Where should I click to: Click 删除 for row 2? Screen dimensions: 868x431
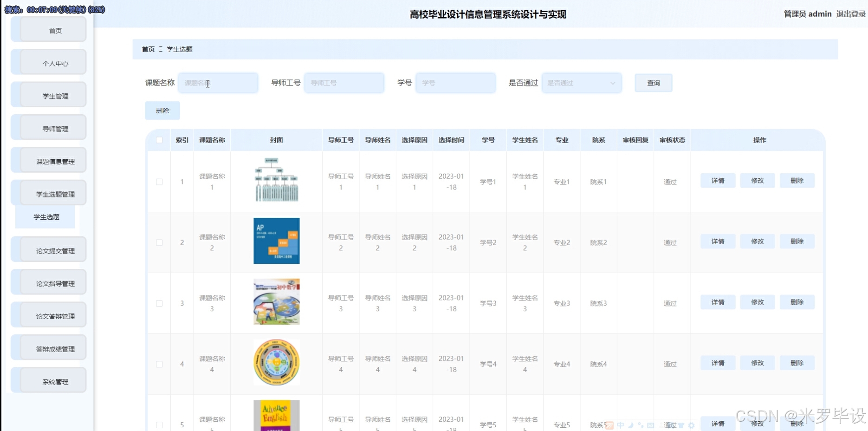tap(797, 242)
